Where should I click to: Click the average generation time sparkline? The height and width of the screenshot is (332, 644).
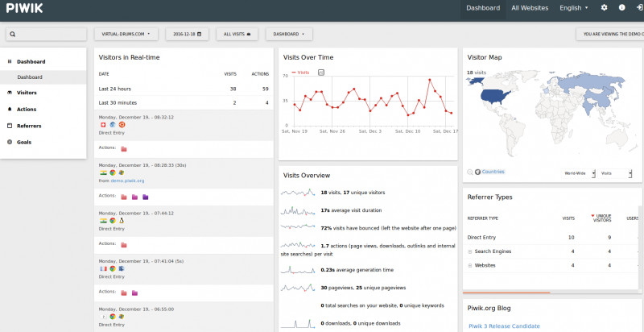pos(298,270)
